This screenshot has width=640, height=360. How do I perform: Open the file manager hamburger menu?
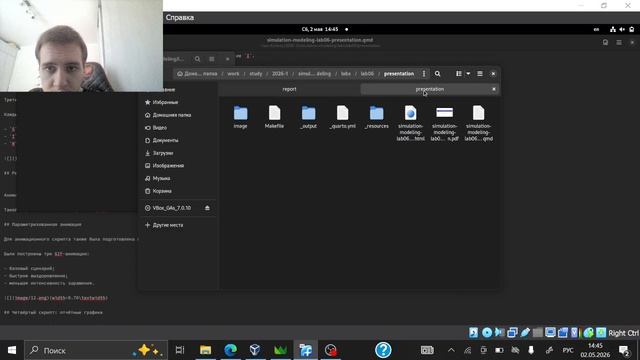tap(480, 74)
